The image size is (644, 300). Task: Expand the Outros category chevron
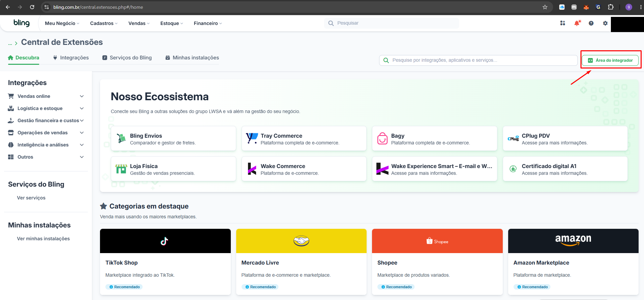point(82,157)
